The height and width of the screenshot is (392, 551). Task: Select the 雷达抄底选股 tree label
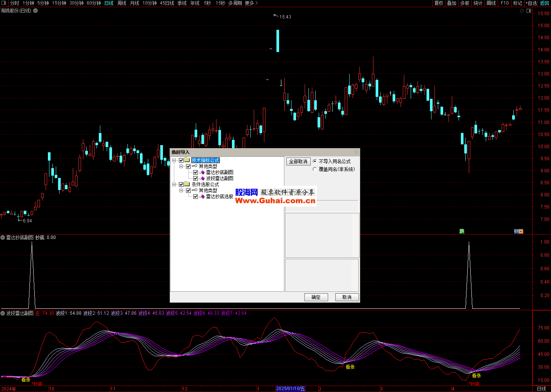tap(219, 196)
